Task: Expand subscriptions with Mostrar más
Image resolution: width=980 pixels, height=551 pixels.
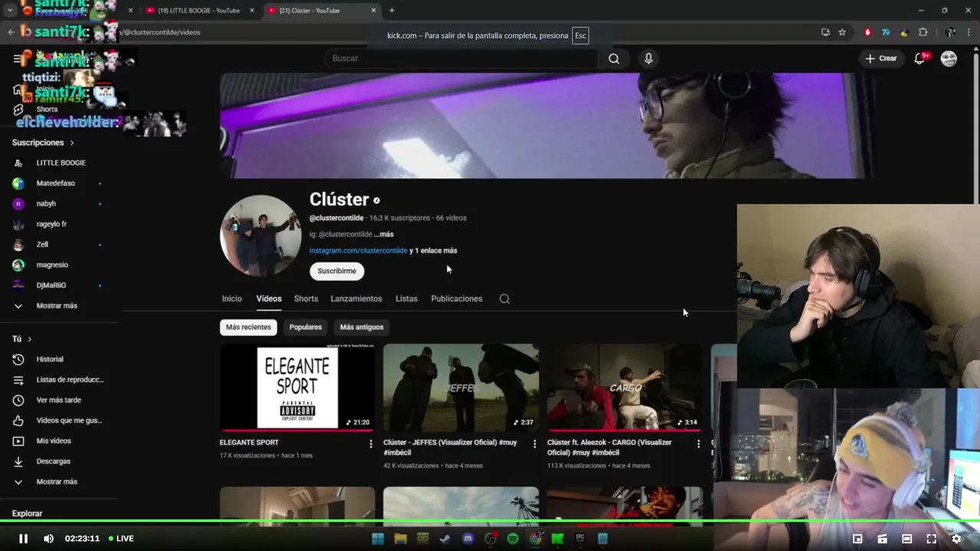Action: pos(58,305)
